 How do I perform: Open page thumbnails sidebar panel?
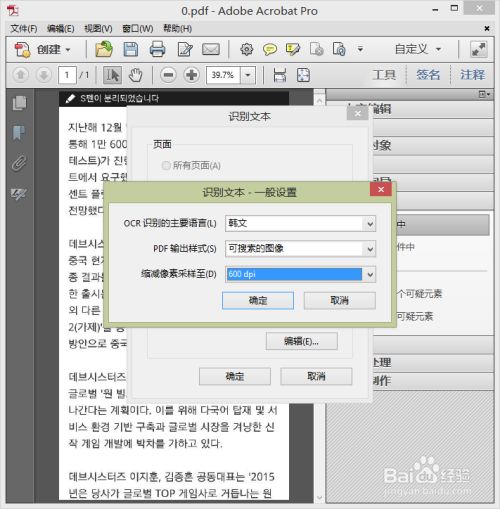pos(19,103)
